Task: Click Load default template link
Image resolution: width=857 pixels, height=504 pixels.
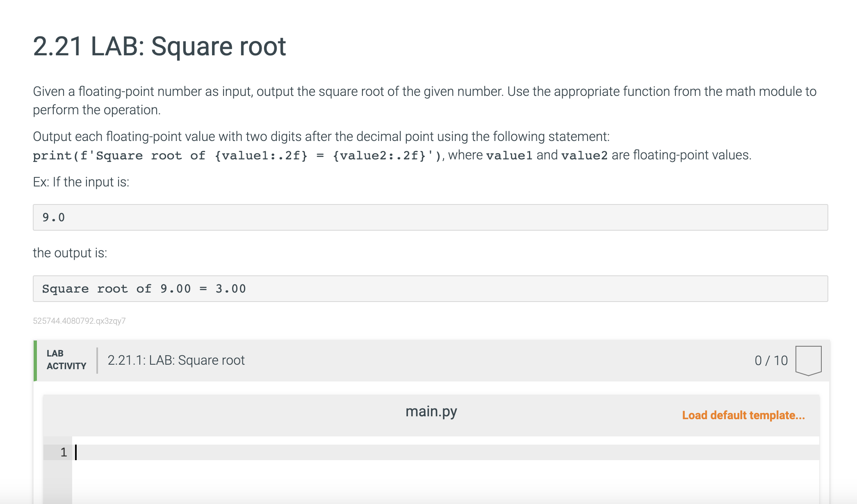Action: click(743, 415)
